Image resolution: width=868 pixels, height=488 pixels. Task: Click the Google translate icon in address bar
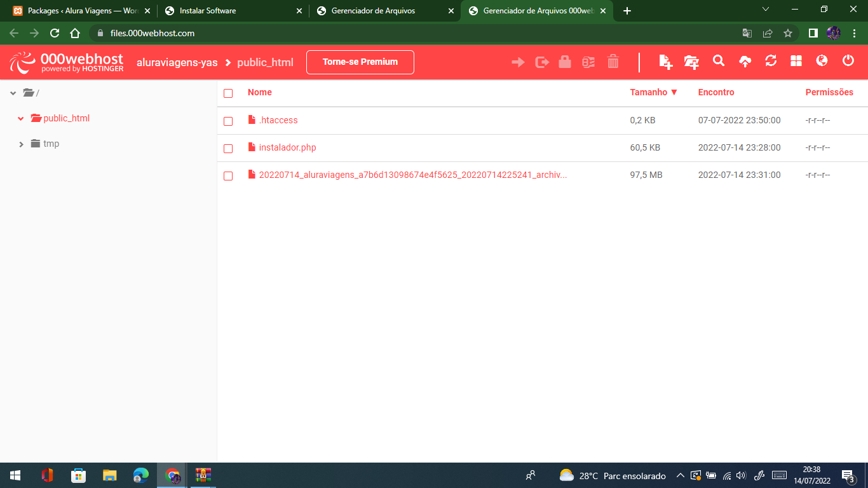click(x=747, y=33)
